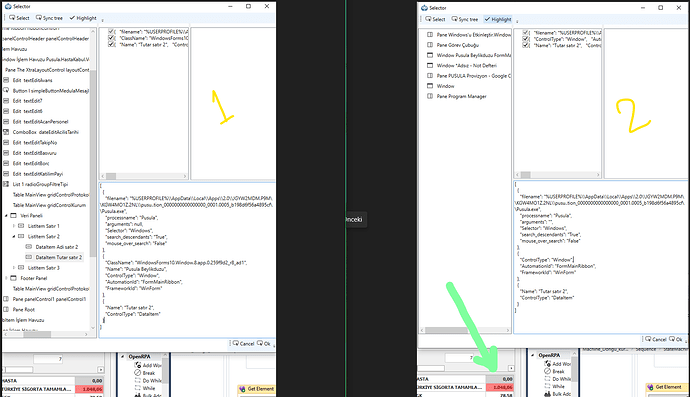The image size is (690, 397).
Task: Click the Pane Root icon
Action: 6,309
